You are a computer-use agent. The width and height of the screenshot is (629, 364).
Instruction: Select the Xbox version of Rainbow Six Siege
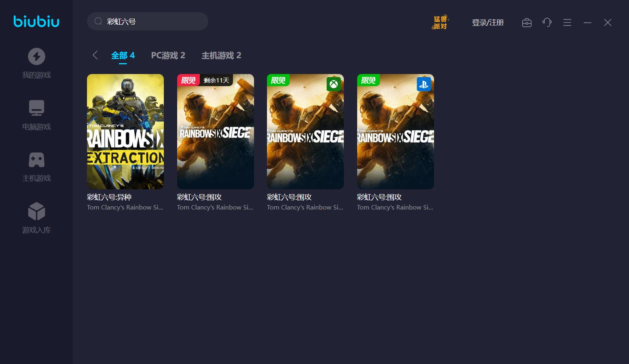305,131
